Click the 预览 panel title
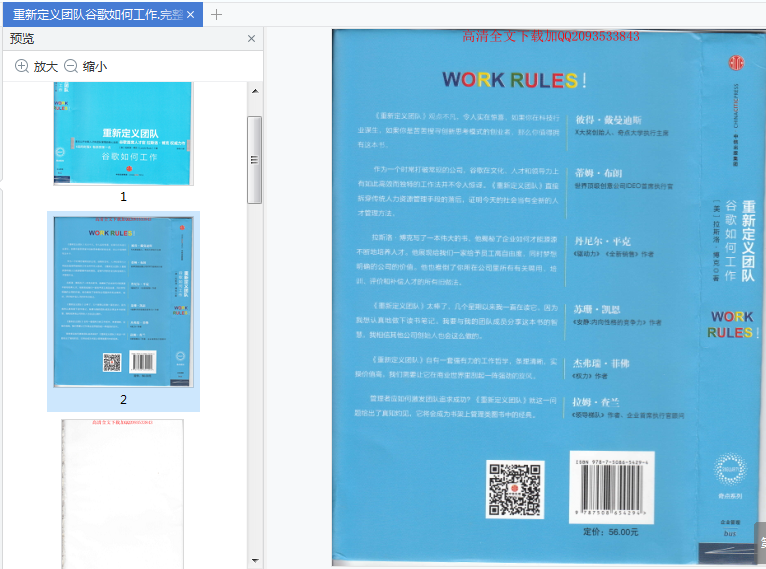This screenshot has height=569, width=766. [22, 39]
